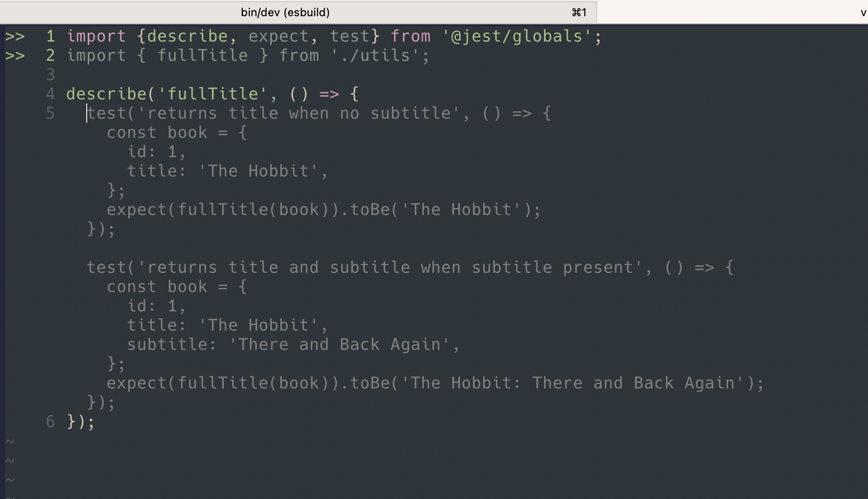Click line number 5 in the gutter
The height and width of the screenshot is (499, 868).
coord(50,114)
